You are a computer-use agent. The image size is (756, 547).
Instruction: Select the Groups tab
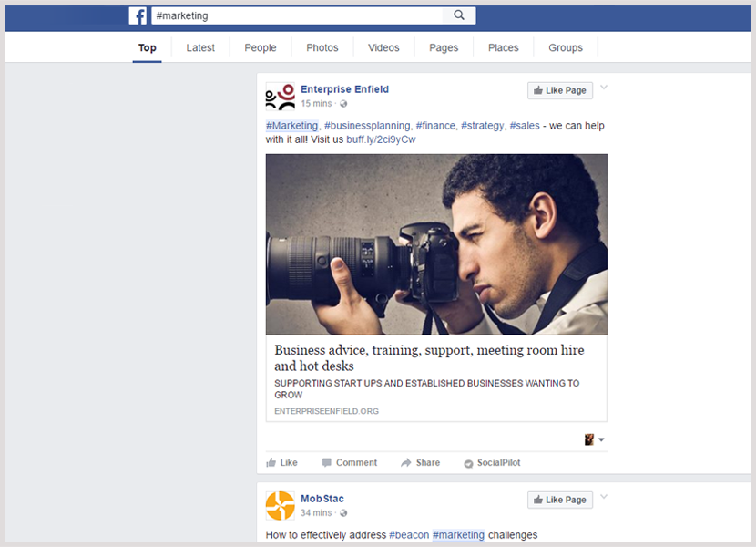[566, 47]
